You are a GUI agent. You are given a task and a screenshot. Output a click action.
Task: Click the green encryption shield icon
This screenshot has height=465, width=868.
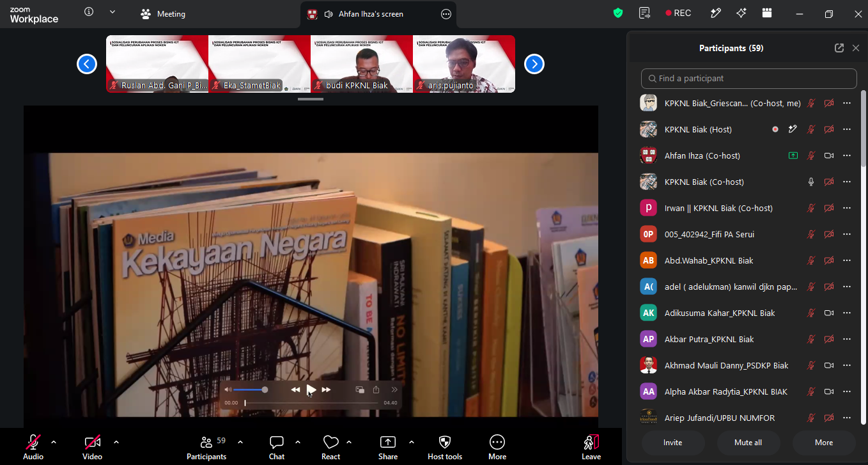tap(618, 13)
